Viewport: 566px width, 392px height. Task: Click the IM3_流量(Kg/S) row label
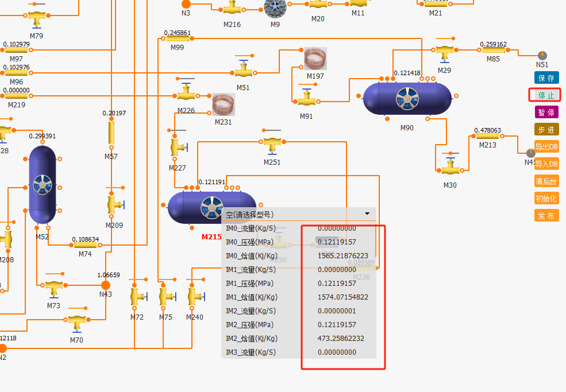[251, 352]
